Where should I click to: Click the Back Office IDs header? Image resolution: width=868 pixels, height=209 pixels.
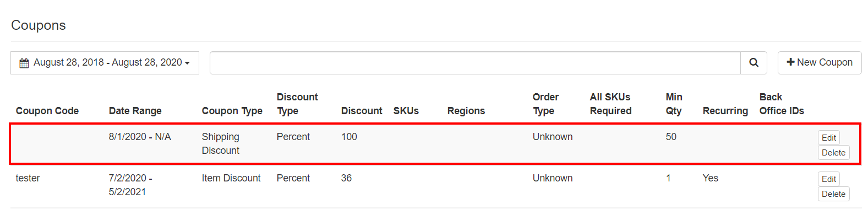click(782, 104)
